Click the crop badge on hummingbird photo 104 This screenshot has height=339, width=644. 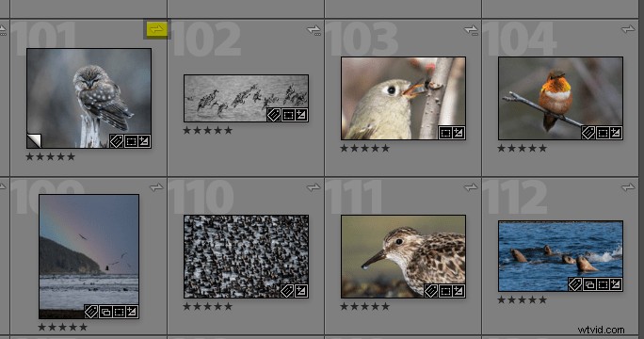pyautogui.click(x=603, y=133)
